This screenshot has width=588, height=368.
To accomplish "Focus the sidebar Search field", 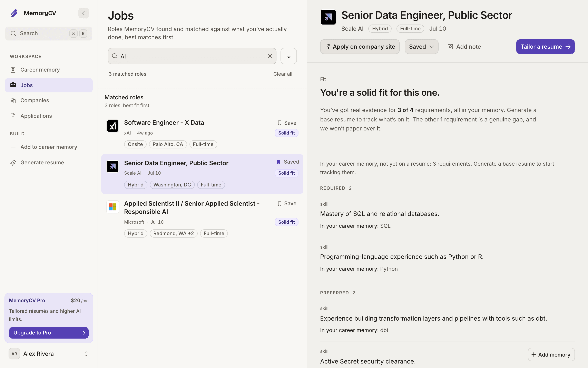I will tap(49, 34).
